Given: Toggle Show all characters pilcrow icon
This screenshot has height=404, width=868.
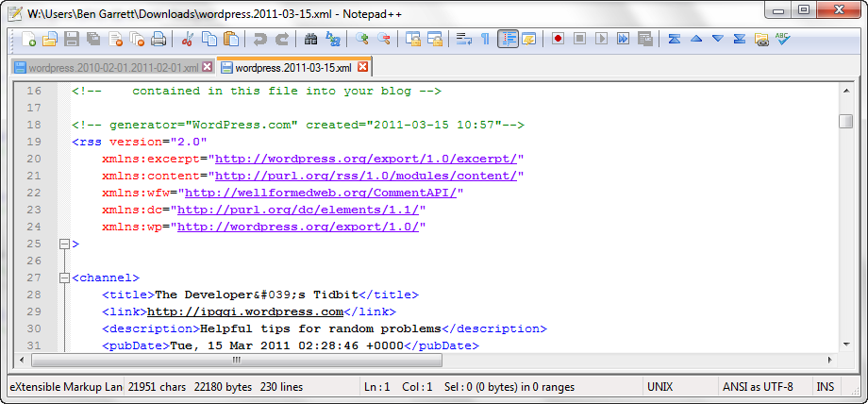Looking at the screenshot, I should [x=485, y=39].
